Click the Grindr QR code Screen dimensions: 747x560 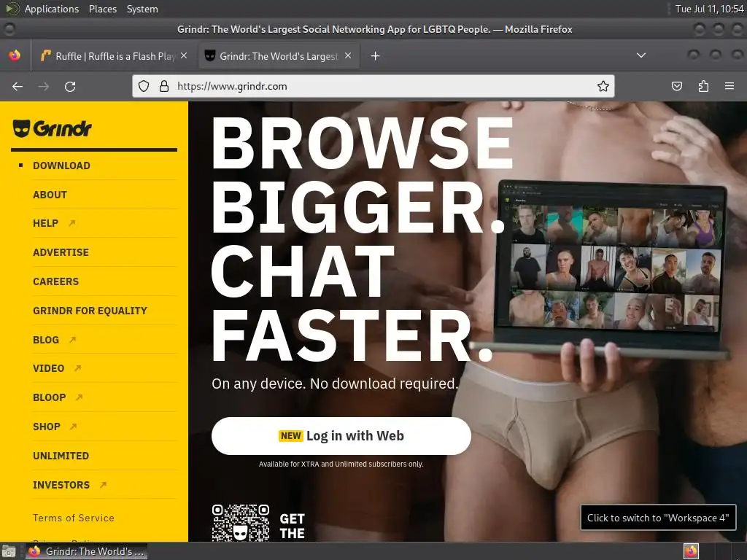(x=241, y=523)
